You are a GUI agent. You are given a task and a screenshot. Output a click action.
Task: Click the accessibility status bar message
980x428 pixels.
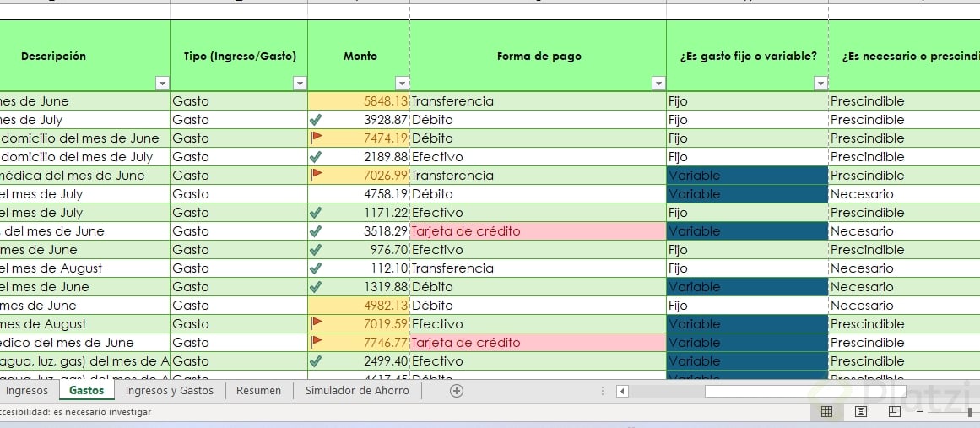tap(76, 412)
